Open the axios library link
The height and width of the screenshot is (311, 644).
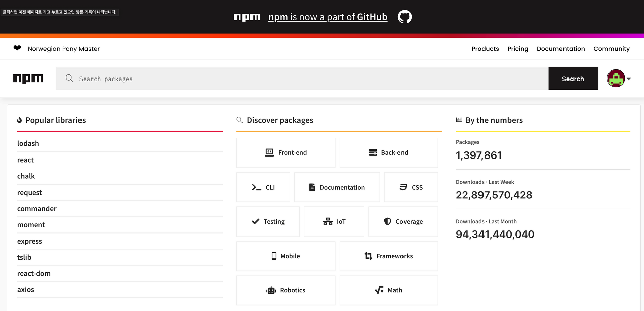click(x=26, y=289)
